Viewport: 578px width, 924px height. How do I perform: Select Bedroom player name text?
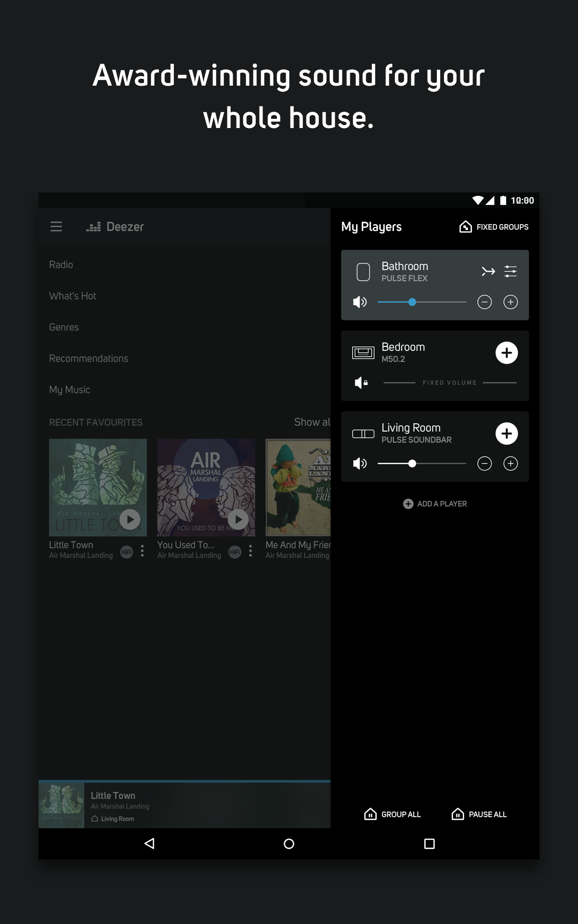point(403,347)
